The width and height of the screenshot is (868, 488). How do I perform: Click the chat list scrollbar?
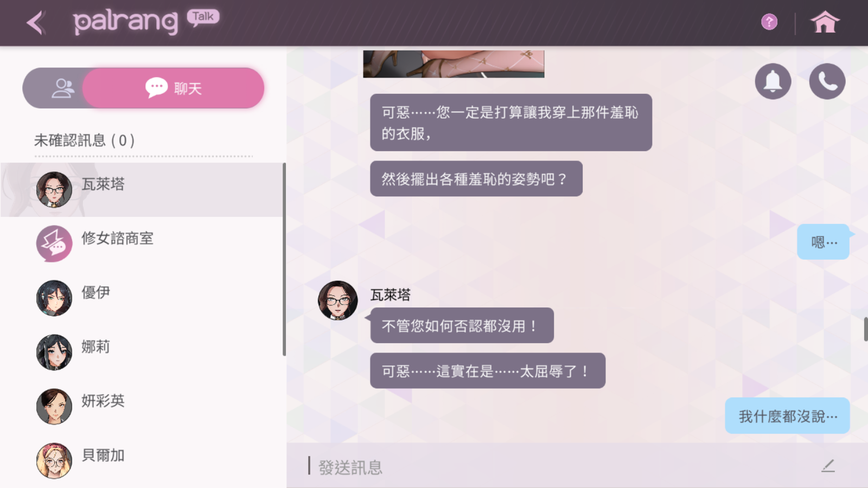click(x=284, y=259)
